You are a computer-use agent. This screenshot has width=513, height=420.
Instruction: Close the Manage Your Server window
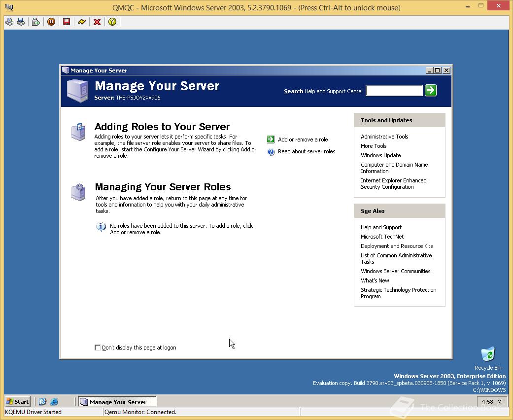[446, 70]
